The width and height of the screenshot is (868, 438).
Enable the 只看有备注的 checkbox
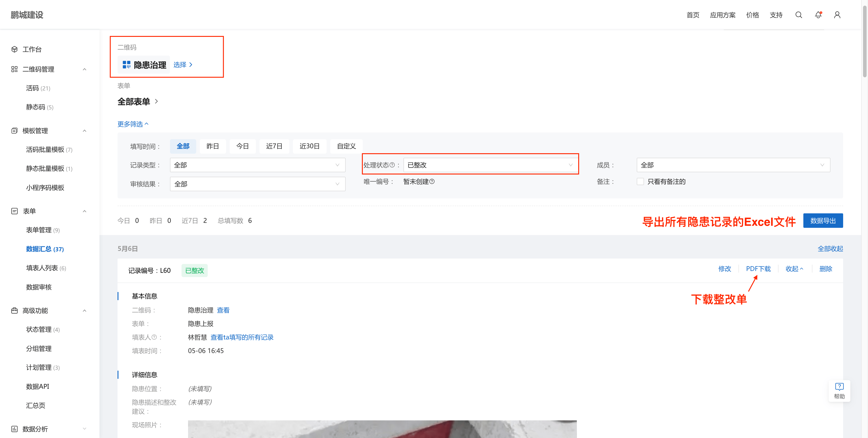[640, 182]
